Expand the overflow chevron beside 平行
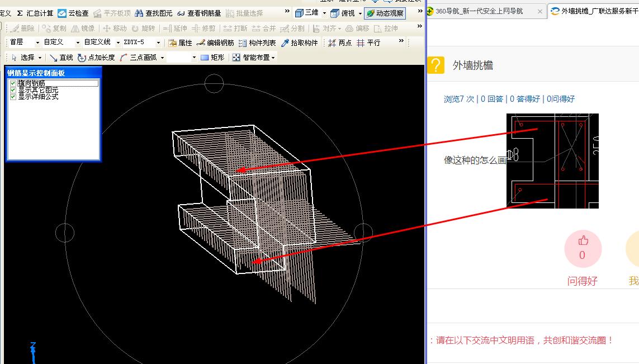Viewport: 639px width, 364px height. pos(401,40)
